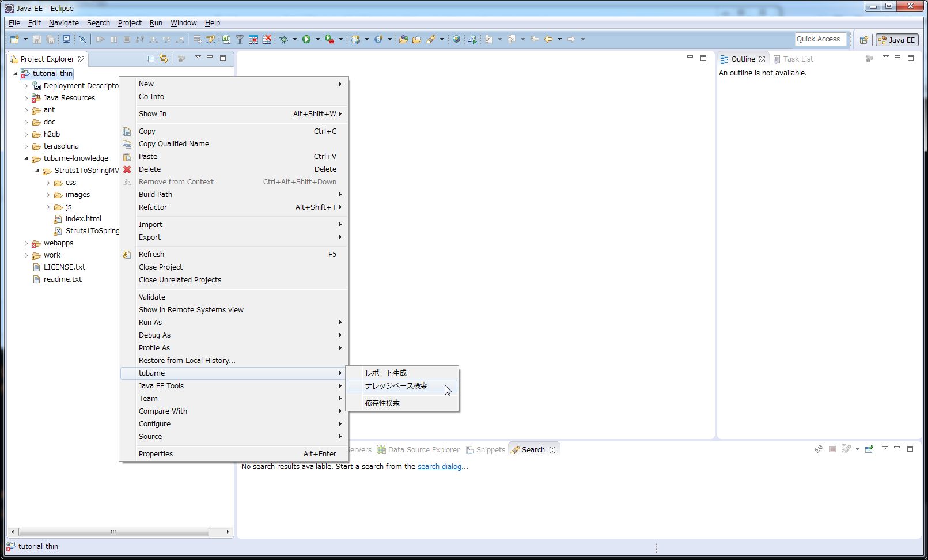Click the Forward navigation yellow arrow

coord(571,39)
